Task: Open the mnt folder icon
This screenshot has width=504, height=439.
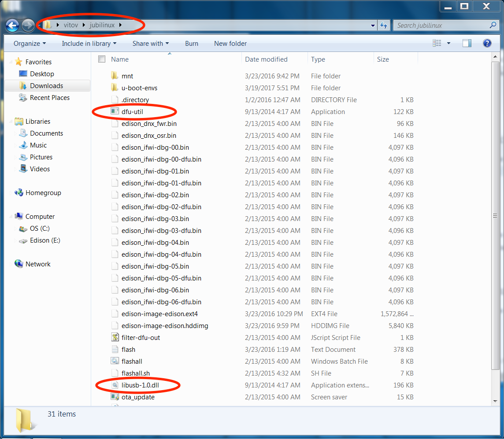Action: click(115, 76)
